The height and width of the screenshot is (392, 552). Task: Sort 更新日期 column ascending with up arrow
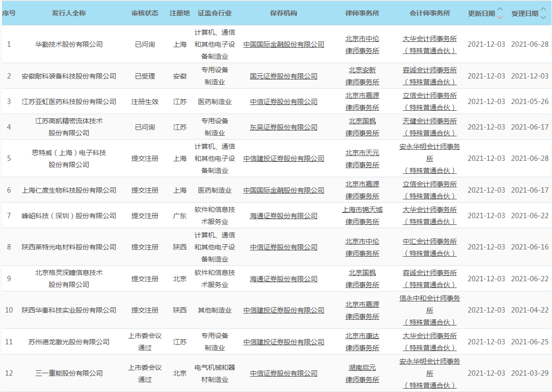[499, 10]
